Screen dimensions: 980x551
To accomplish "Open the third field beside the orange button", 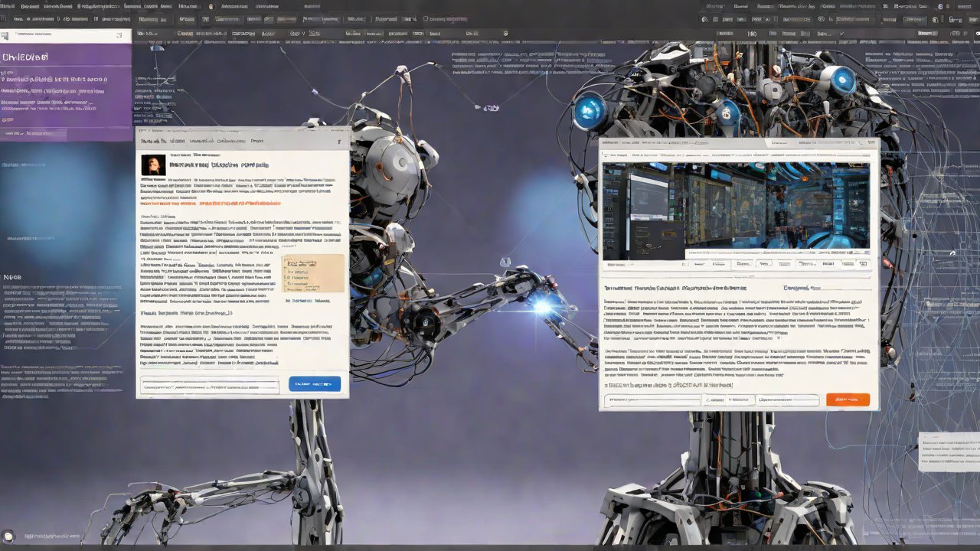I will pos(787,400).
